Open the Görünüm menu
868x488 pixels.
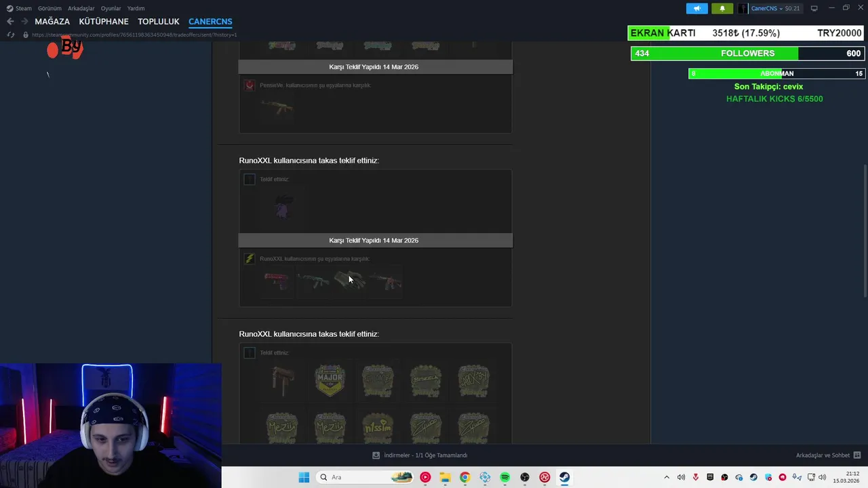pos(50,8)
